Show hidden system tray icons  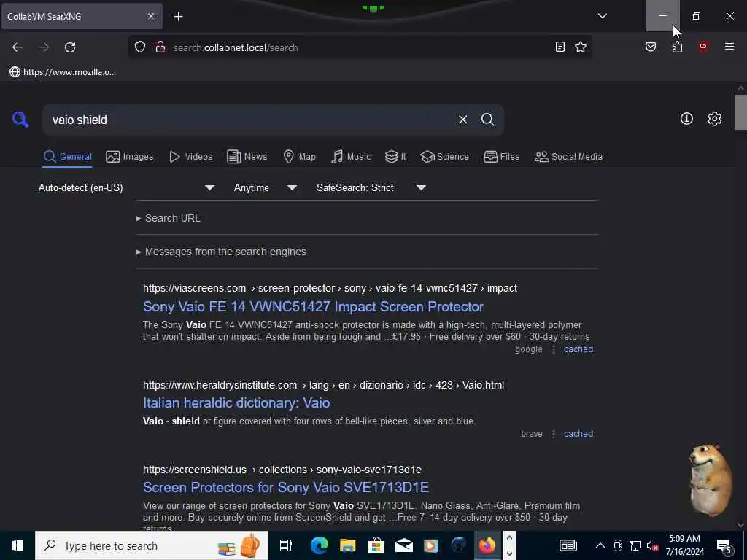coord(600,545)
